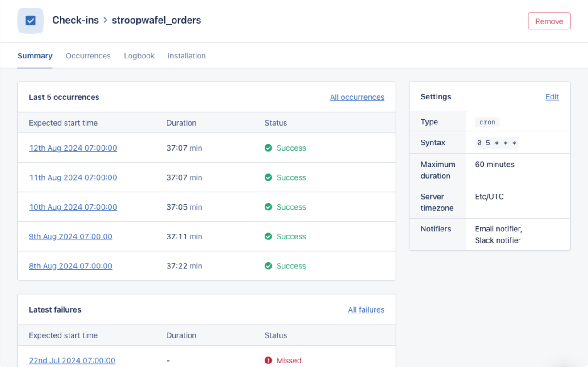Viewport: 588px width, 367px height.
Task: Open the Installation tab
Action: pyautogui.click(x=187, y=56)
